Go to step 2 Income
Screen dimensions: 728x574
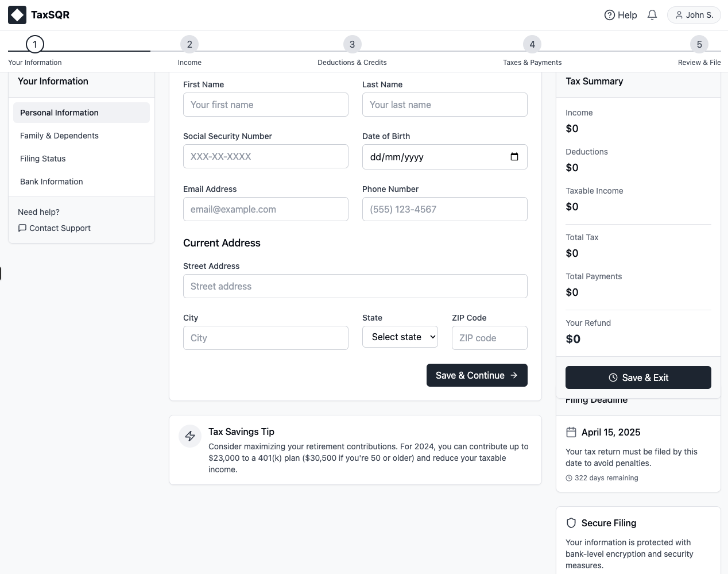coord(189,45)
